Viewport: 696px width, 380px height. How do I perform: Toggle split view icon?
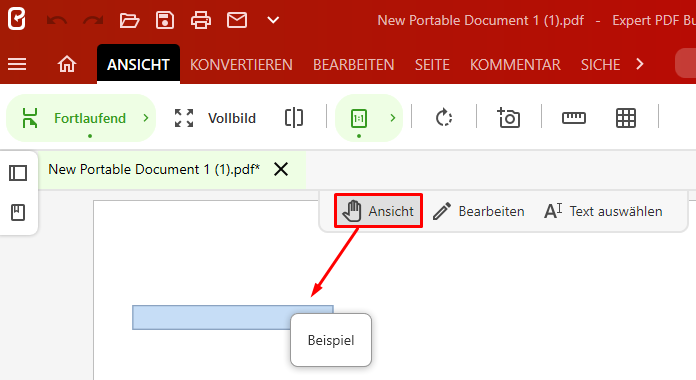click(x=294, y=118)
